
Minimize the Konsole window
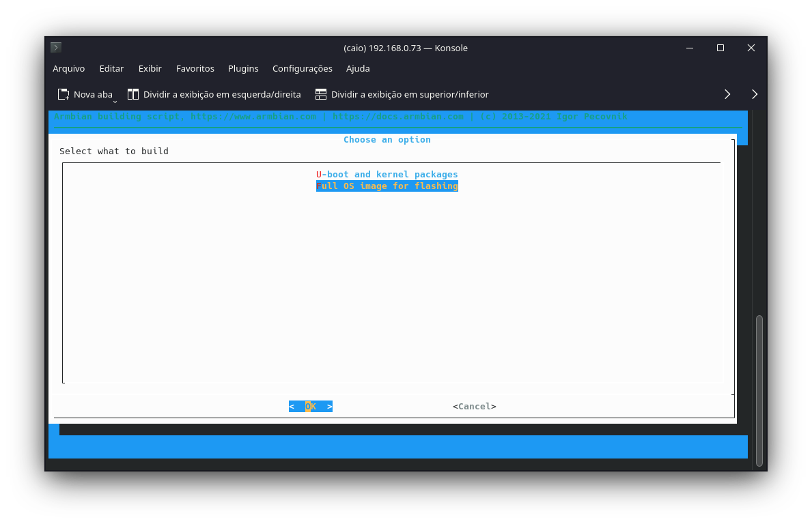click(689, 48)
